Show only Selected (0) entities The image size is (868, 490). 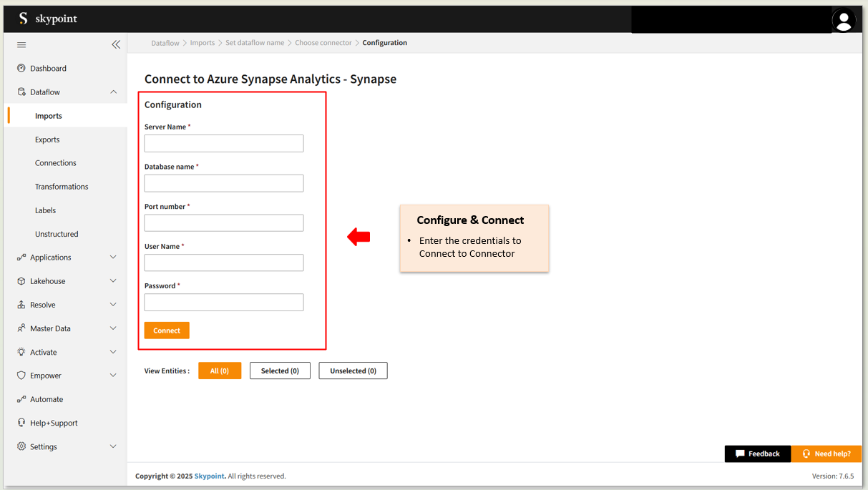[x=280, y=371]
